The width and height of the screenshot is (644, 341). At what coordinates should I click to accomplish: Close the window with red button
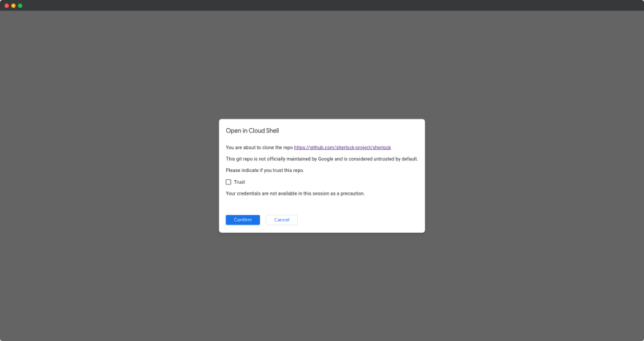(x=7, y=6)
